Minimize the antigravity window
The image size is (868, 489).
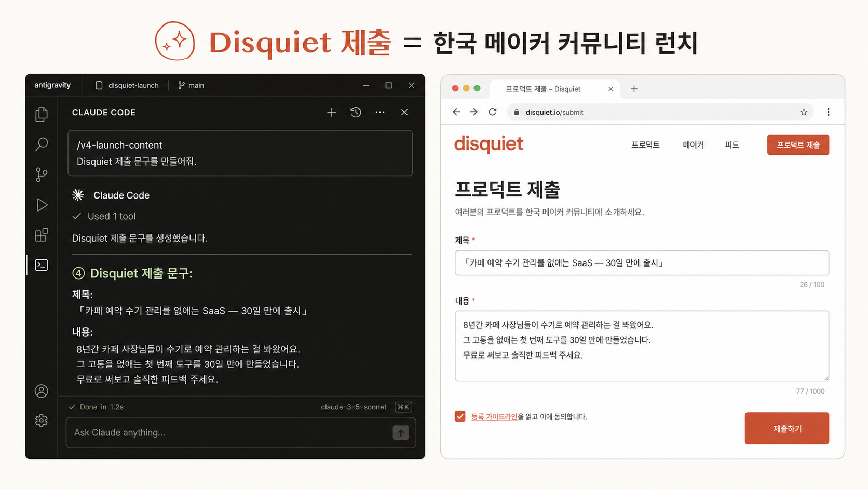point(366,85)
